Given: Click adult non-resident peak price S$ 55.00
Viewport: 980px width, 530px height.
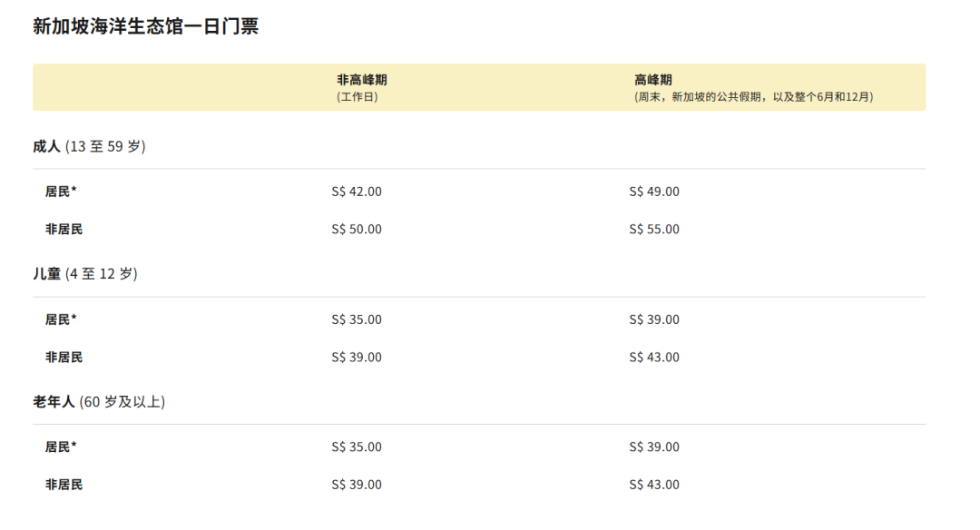Looking at the screenshot, I should coord(653,229).
